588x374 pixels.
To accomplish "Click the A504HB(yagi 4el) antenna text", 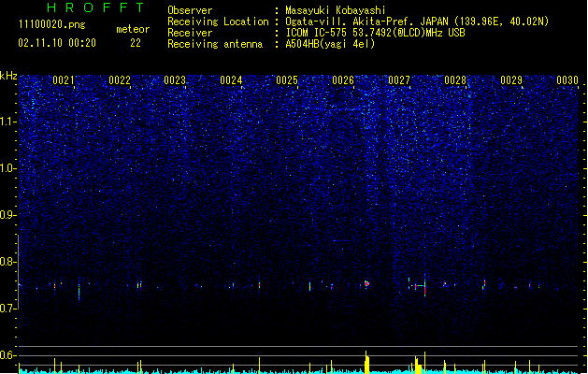I will pyautogui.click(x=330, y=44).
